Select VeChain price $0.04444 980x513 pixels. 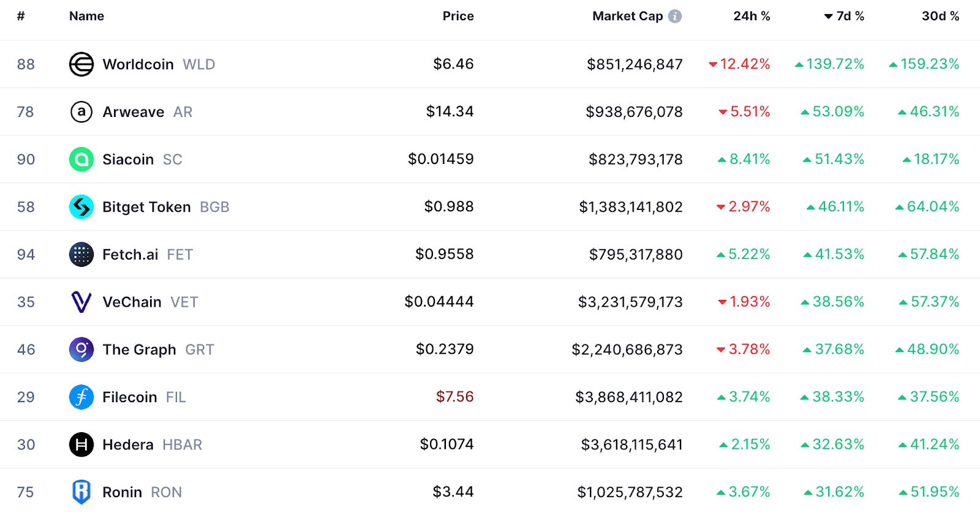pos(439,301)
